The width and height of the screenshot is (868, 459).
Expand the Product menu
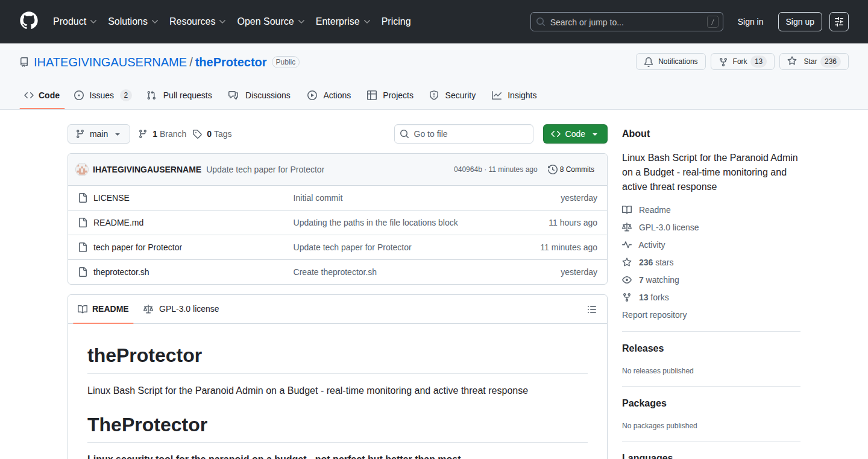(x=75, y=21)
